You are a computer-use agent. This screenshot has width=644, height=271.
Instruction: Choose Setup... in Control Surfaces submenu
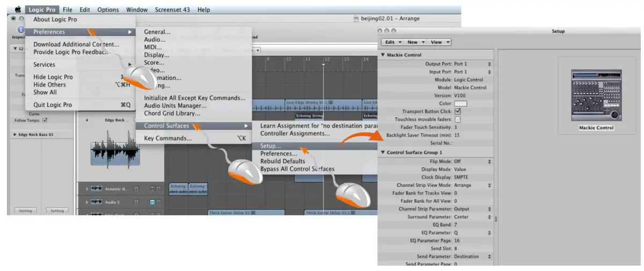point(316,146)
